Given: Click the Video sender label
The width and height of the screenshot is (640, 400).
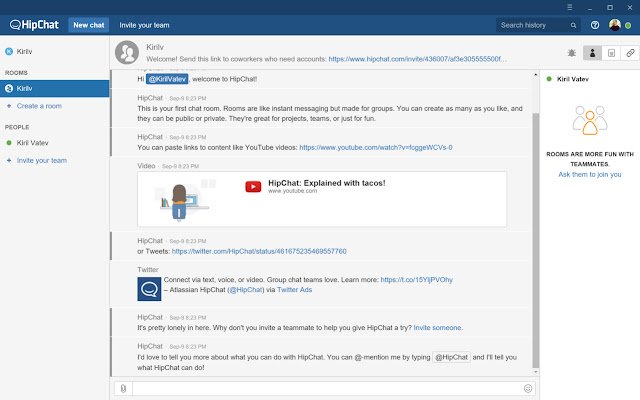Looking at the screenshot, I should [x=146, y=166].
